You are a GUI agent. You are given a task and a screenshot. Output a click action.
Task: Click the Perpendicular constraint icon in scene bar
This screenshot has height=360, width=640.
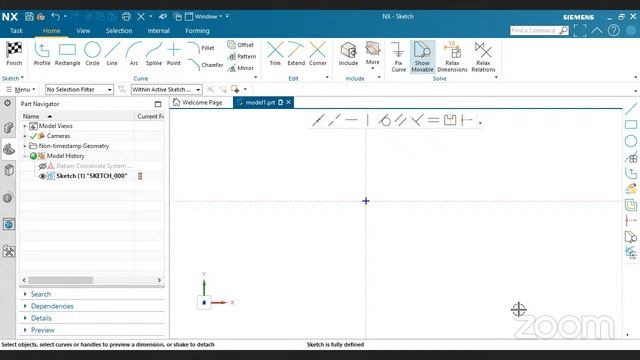[x=417, y=120]
